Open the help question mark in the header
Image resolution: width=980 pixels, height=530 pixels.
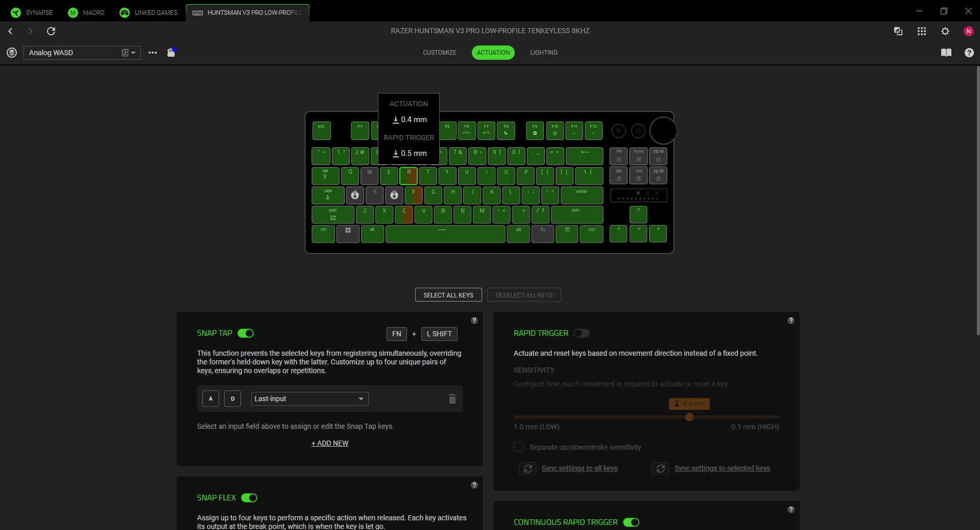(x=969, y=53)
